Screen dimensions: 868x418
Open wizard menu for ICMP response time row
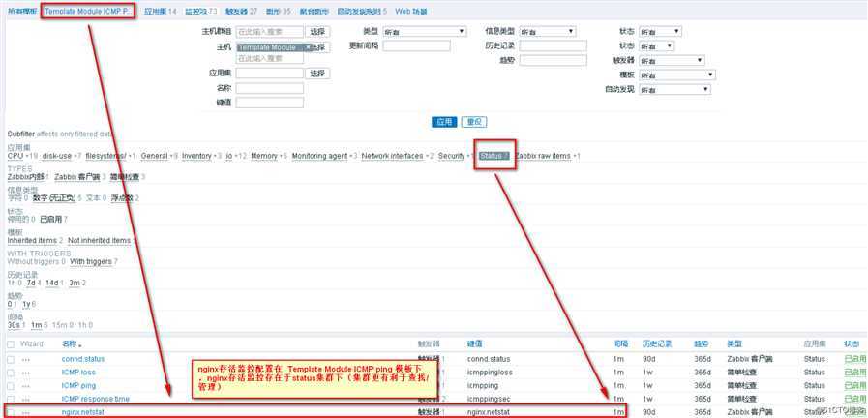pos(25,400)
